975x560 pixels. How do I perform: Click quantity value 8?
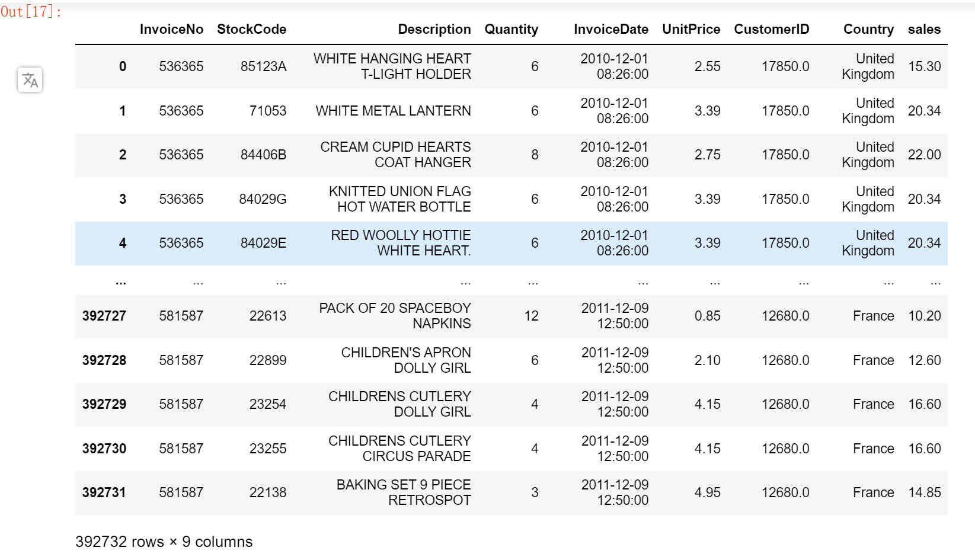pyautogui.click(x=535, y=155)
